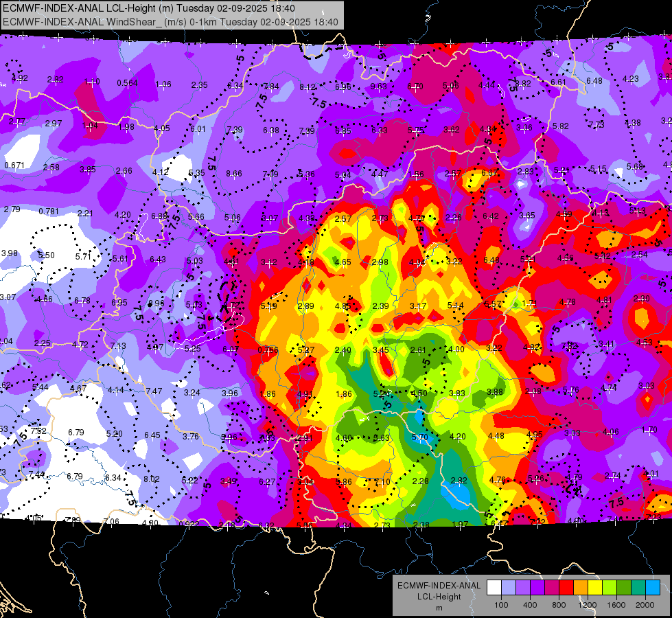This screenshot has width=672, height=618.
Task: Click the wind shear value 3.98
Action: coord(10,253)
